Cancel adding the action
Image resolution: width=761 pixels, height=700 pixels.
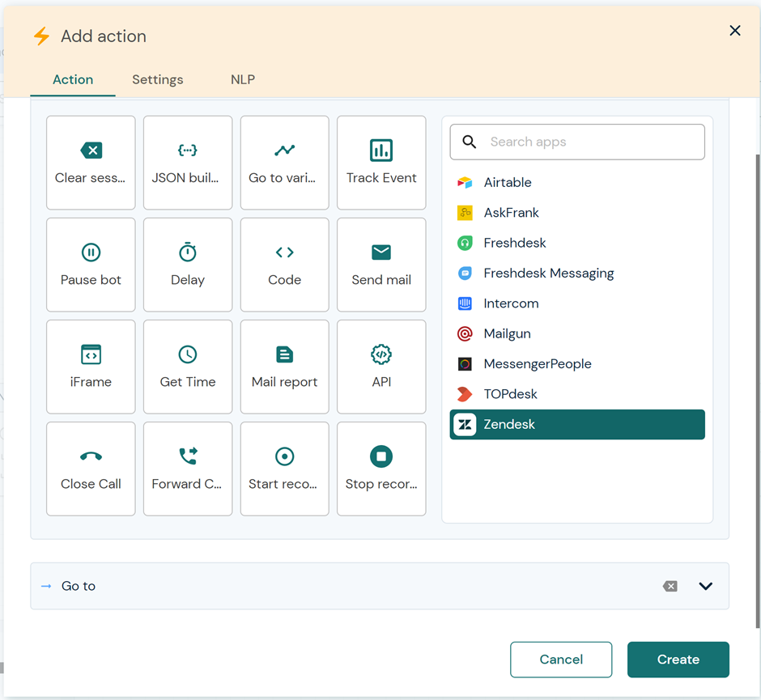point(561,660)
